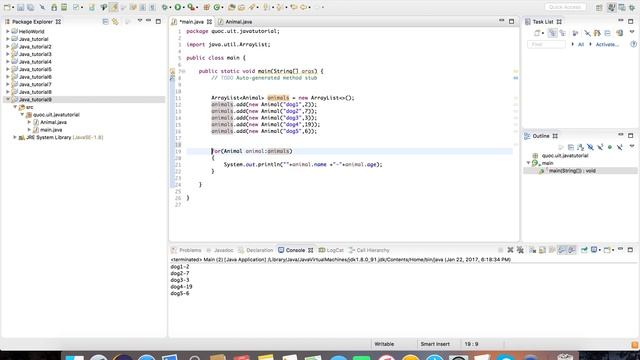Click the Java perspective button
The height and width of the screenshot is (360, 640).
[611, 7]
